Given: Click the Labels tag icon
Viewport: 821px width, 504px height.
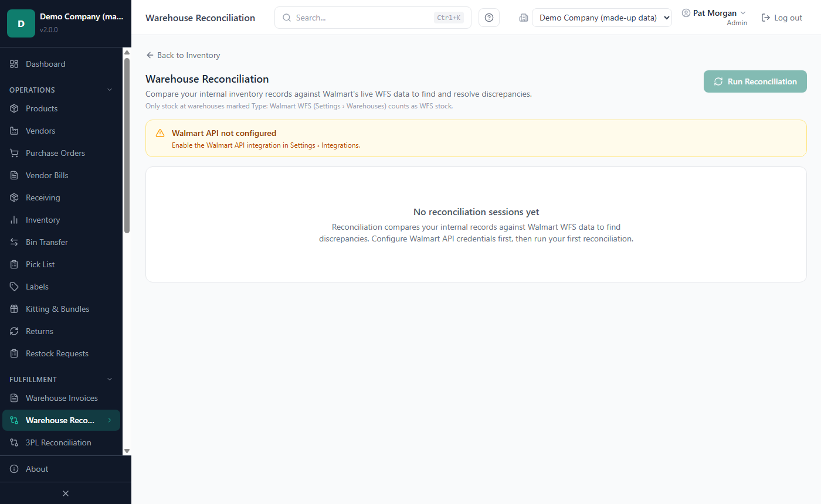Looking at the screenshot, I should 14,287.
